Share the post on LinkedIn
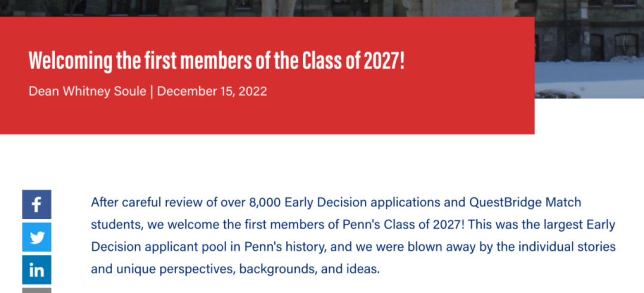 (x=36, y=270)
